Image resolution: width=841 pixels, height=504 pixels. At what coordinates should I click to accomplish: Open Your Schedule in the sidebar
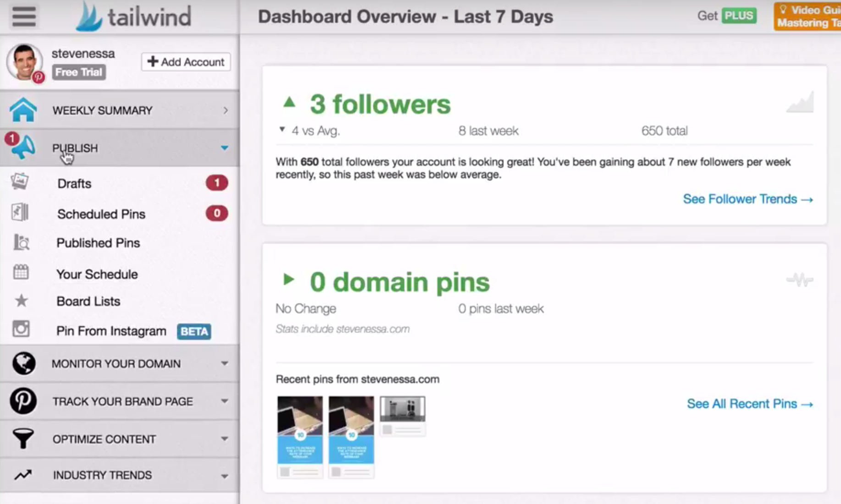97,274
